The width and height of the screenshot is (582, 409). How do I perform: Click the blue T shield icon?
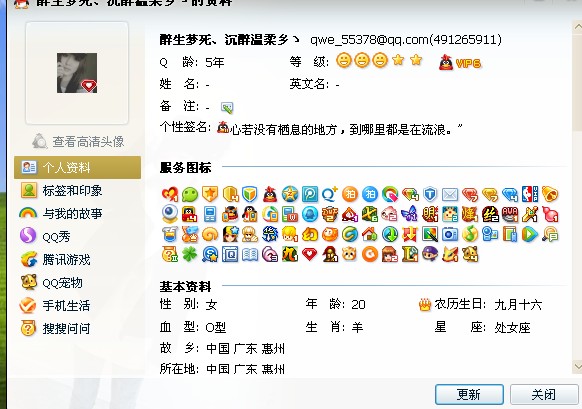(x=430, y=194)
